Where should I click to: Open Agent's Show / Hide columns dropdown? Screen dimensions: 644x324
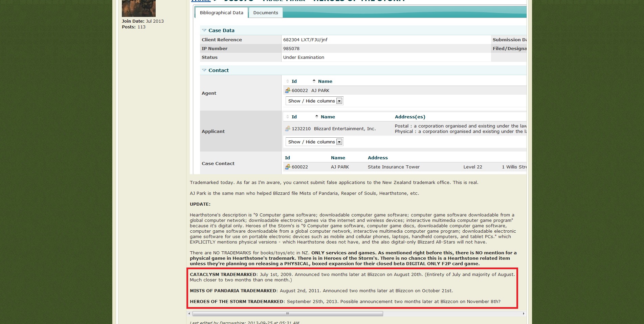coord(339,101)
